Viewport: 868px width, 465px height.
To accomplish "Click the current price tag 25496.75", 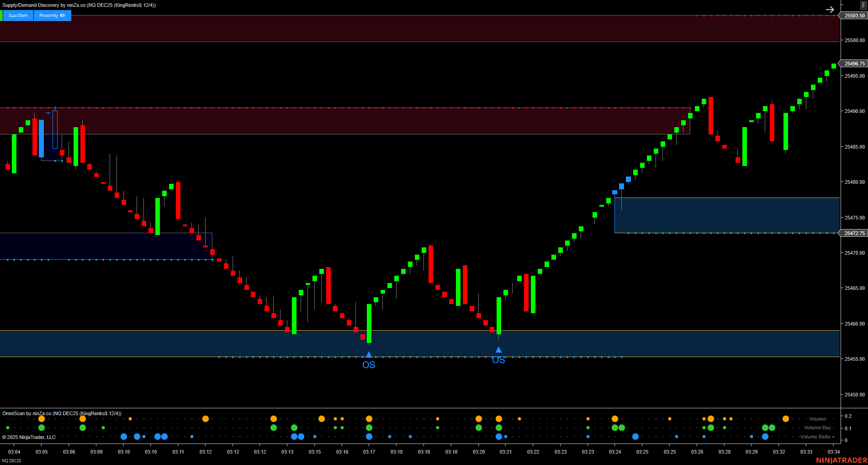I will point(855,64).
